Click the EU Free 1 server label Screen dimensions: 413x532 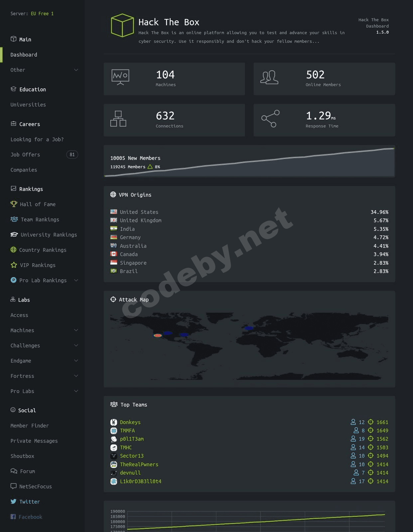[42, 13]
